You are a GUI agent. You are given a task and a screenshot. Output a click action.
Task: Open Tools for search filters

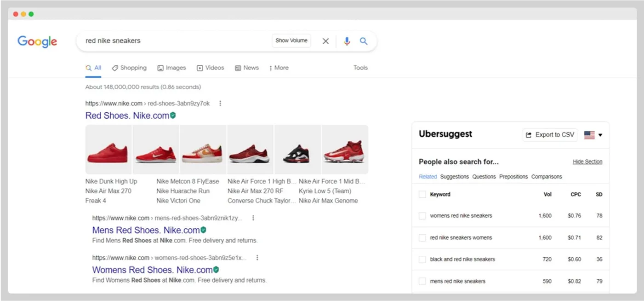tap(360, 68)
